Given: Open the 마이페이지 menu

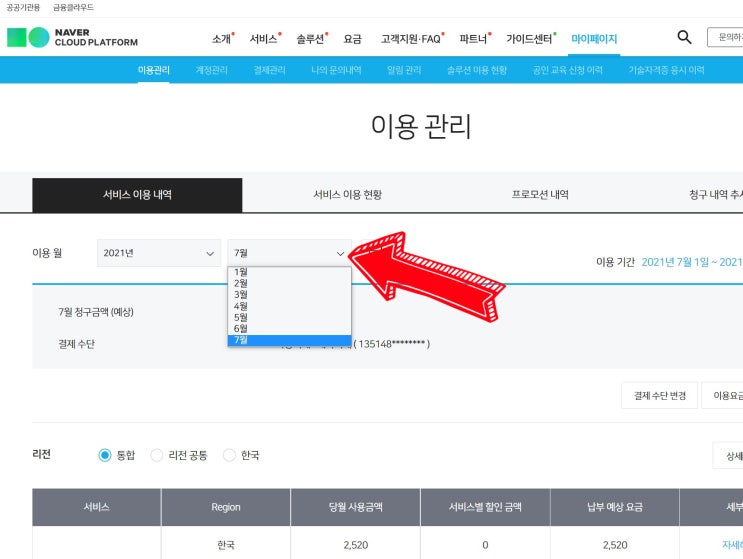Looking at the screenshot, I should 594,39.
